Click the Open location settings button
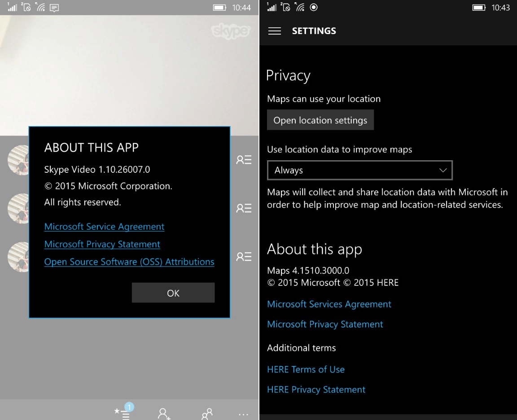Image resolution: width=517 pixels, height=420 pixels. (x=320, y=120)
